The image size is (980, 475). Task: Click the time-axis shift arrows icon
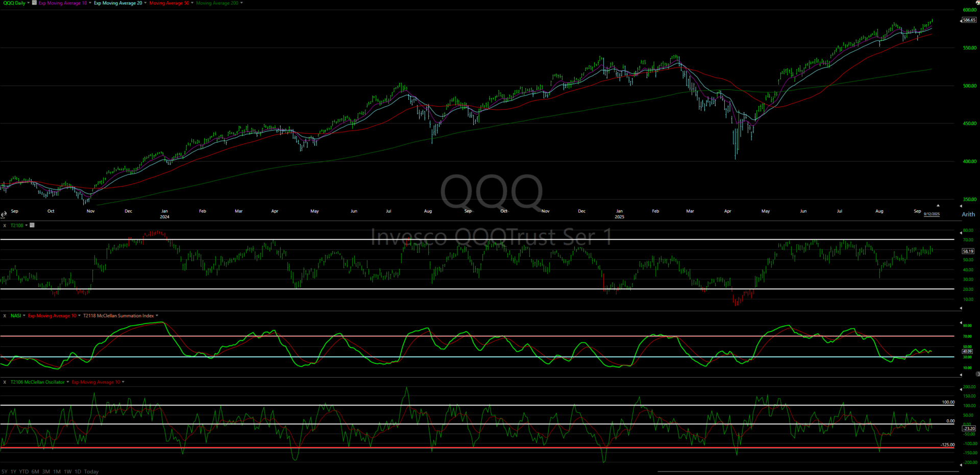pos(4,214)
